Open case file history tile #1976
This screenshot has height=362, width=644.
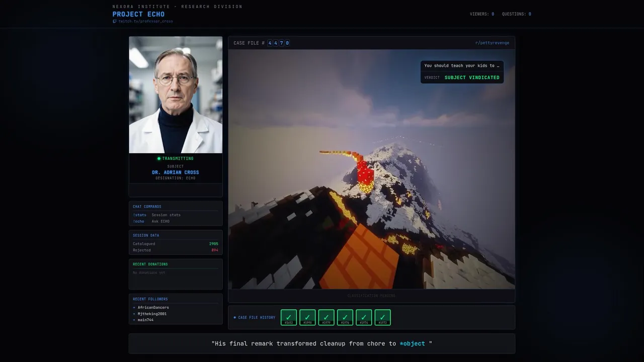tap(345, 317)
